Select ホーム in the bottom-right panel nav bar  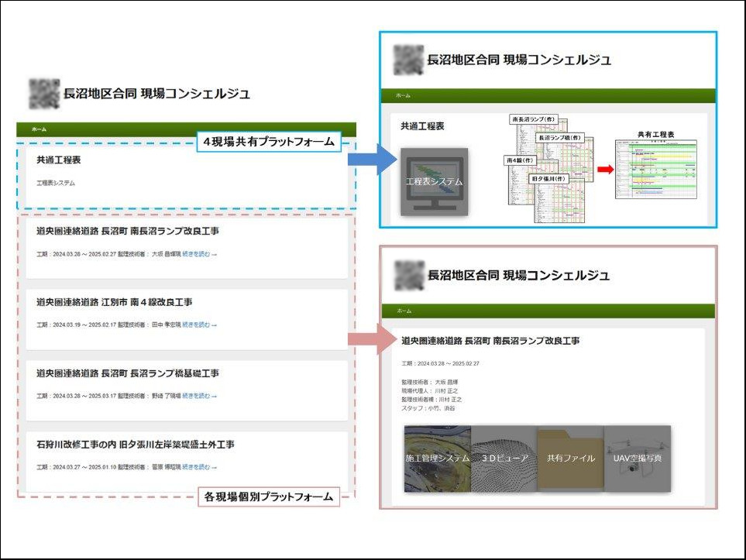(403, 311)
